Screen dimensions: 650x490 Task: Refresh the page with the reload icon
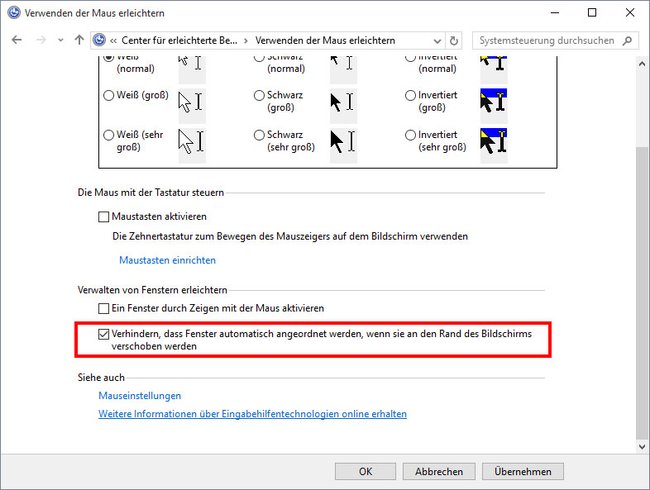[x=454, y=41]
